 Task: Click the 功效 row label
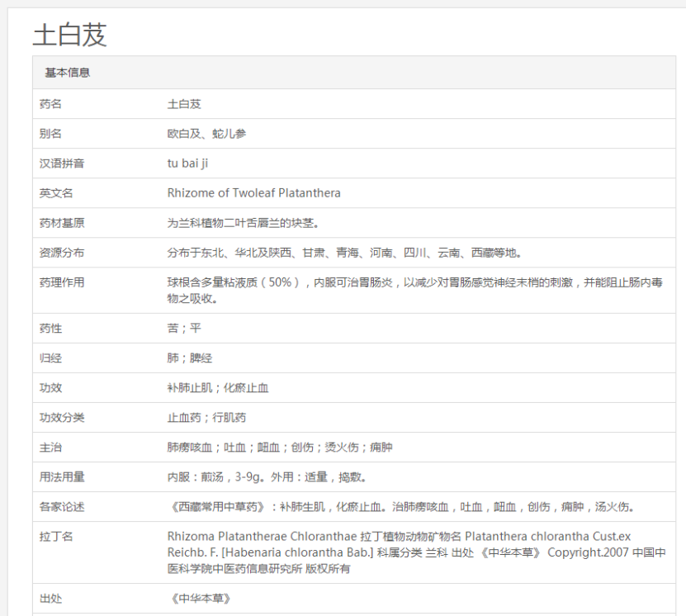pos(50,388)
